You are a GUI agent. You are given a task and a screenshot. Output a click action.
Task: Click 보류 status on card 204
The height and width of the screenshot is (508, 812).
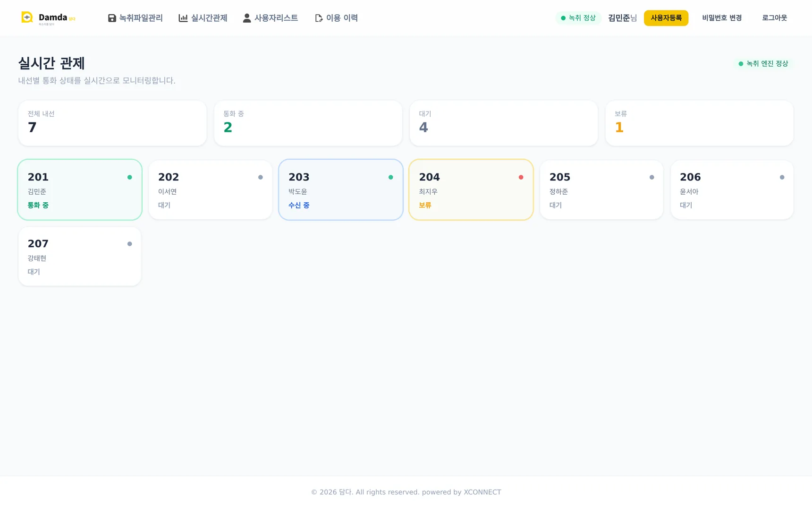[x=425, y=206]
